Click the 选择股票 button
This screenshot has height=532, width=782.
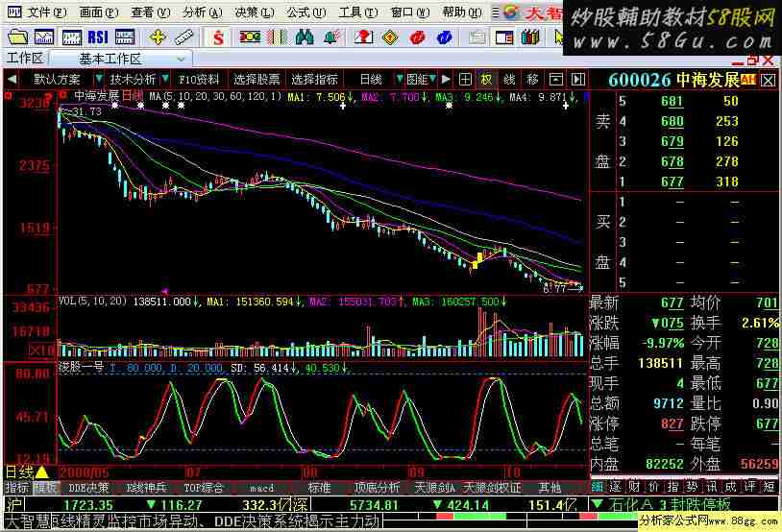coord(257,80)
